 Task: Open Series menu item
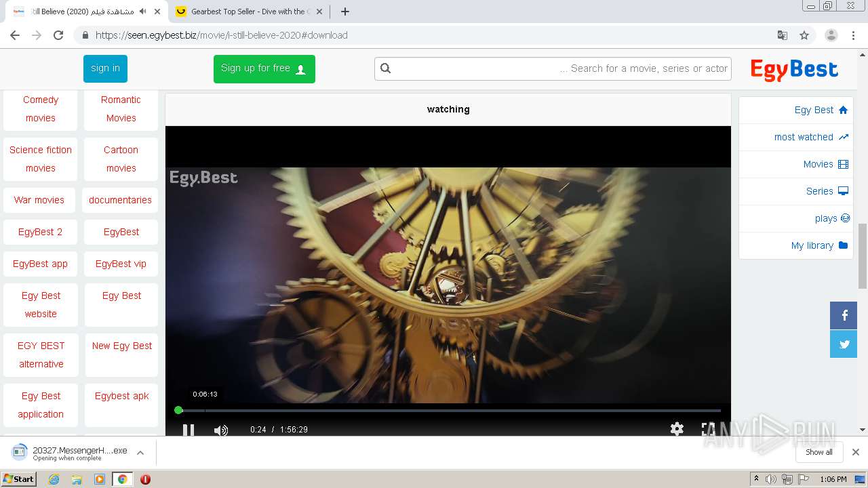[x=796, y=191]
